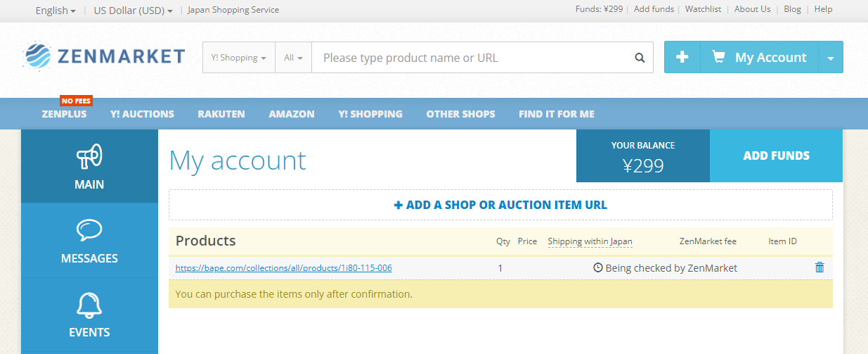This screenshot has width=868, height=354.
Task: Click clock icon beside Being checked status
Action: 598,268
